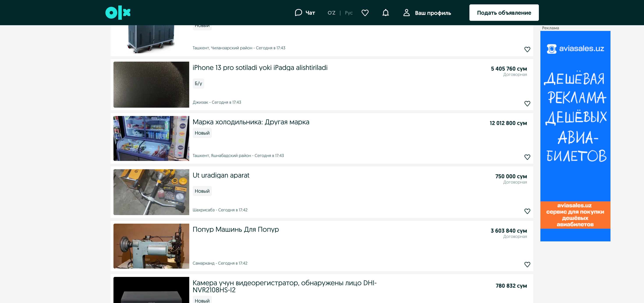Open Ut uradigan aparat listing title
The height and width of the screenshot is (303, 644).
tap(221, 175)
